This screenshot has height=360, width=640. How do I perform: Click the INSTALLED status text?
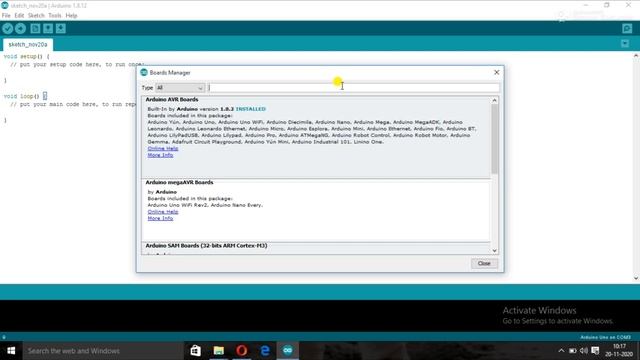(x=251, y=109)
